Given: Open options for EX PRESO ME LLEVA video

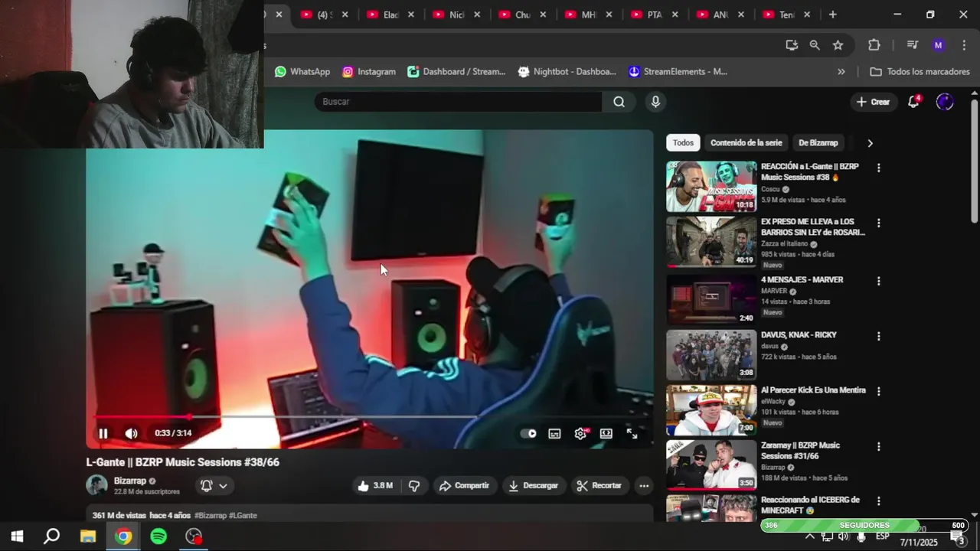Looking at the screenshot, I should click(x=879, y=223).
